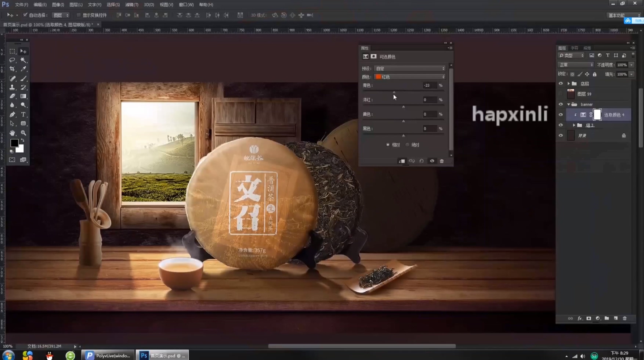Create new group with folder icon
The width and height of the screenshot is (644, 360).
click(x=607, y=318)
